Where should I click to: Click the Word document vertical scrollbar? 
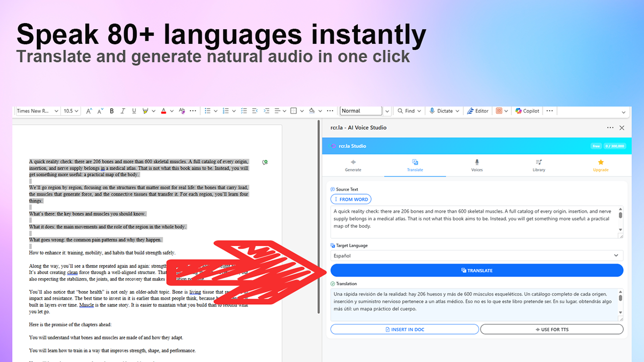click(x=319, y=217)
